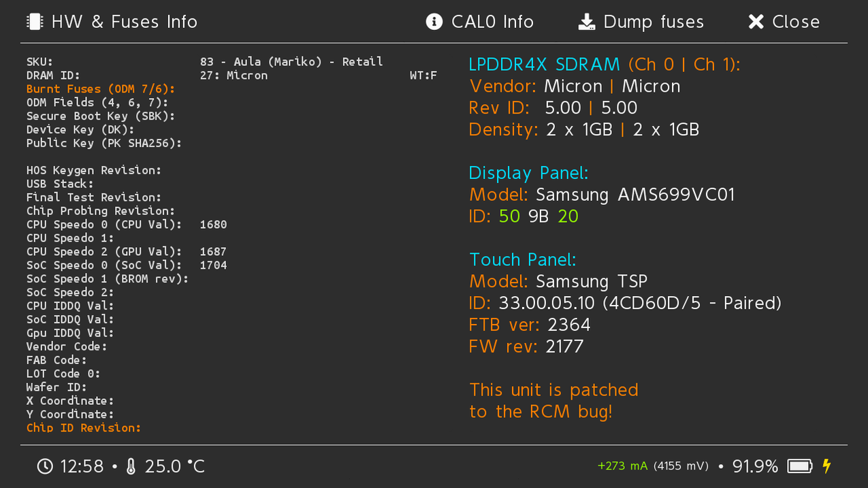
Task: Close the HW & Fuses Info window
Action: click(x=783, y=21)
